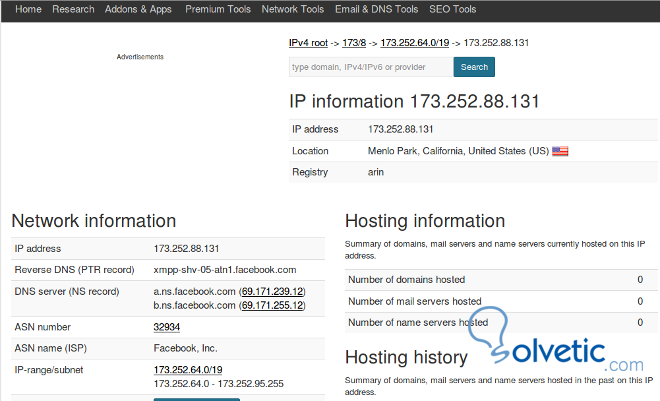660x401 pixels.
Task: Open the Premium Tools menu
Action: [x=218, y=9]
